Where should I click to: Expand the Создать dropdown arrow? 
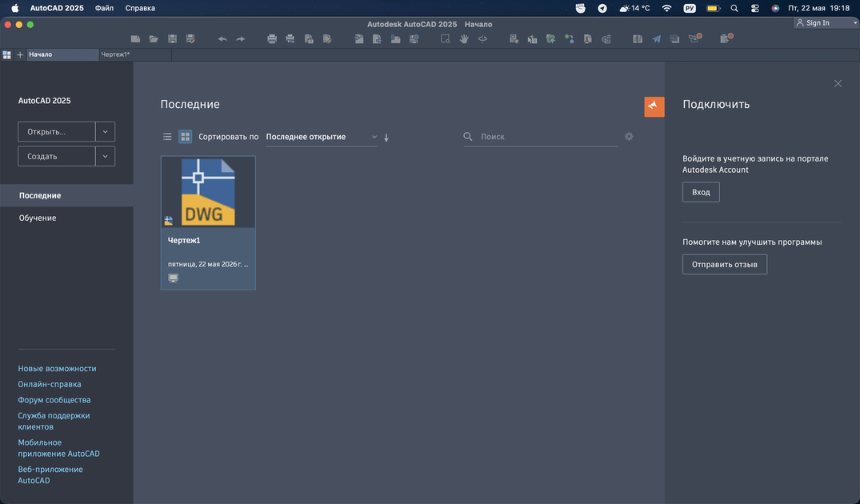tap(106, 156)
